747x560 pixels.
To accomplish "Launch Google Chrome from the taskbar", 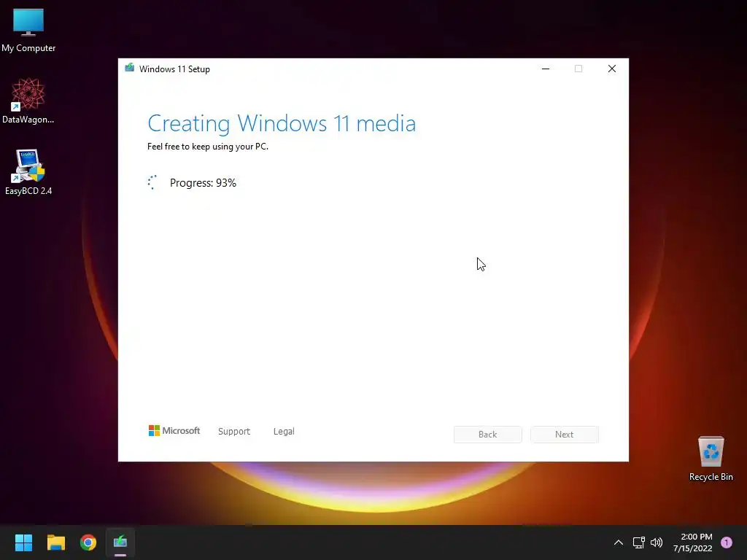I will (x=88, y=542).
